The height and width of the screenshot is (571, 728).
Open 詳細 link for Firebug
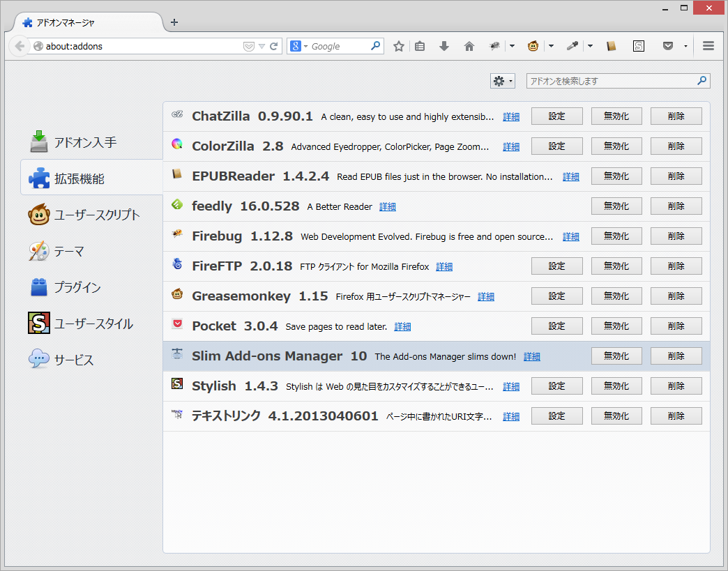coord(570,237)
